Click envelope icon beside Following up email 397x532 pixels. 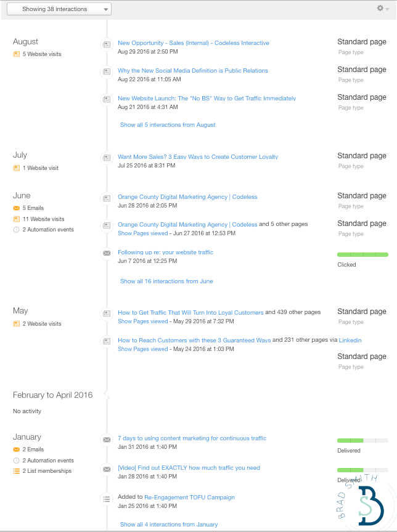click(107, 254)
